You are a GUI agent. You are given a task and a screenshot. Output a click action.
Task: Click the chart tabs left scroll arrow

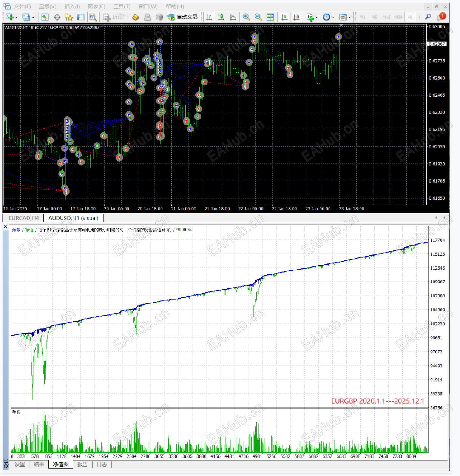436,217
